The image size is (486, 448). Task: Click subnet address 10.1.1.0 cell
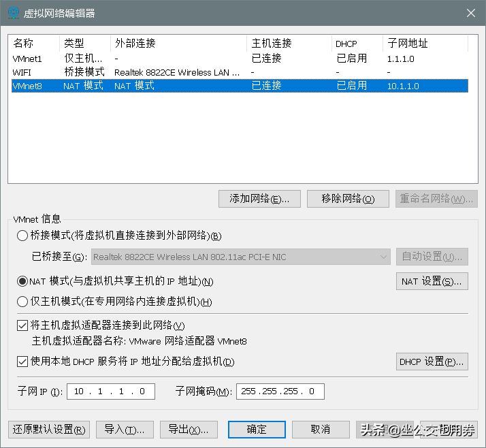403,86
